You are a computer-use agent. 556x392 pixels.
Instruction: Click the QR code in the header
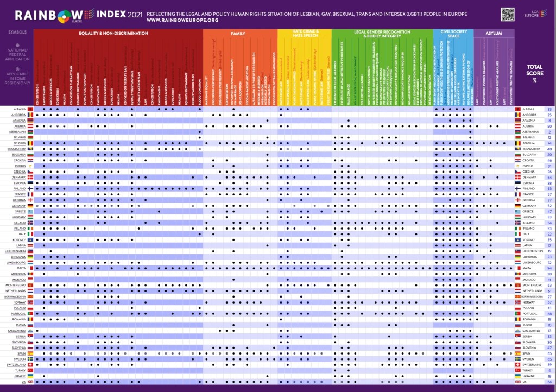click(x=507, y=15)
